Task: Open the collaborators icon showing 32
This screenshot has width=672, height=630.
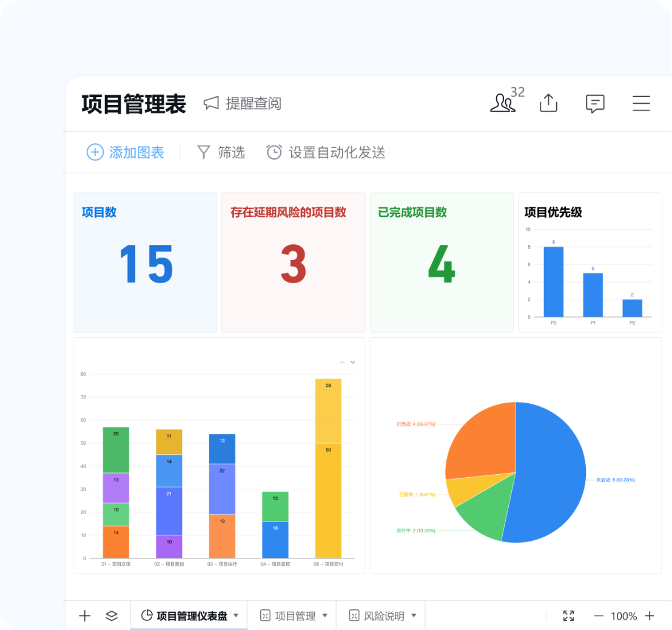Action: coord(503,103)
